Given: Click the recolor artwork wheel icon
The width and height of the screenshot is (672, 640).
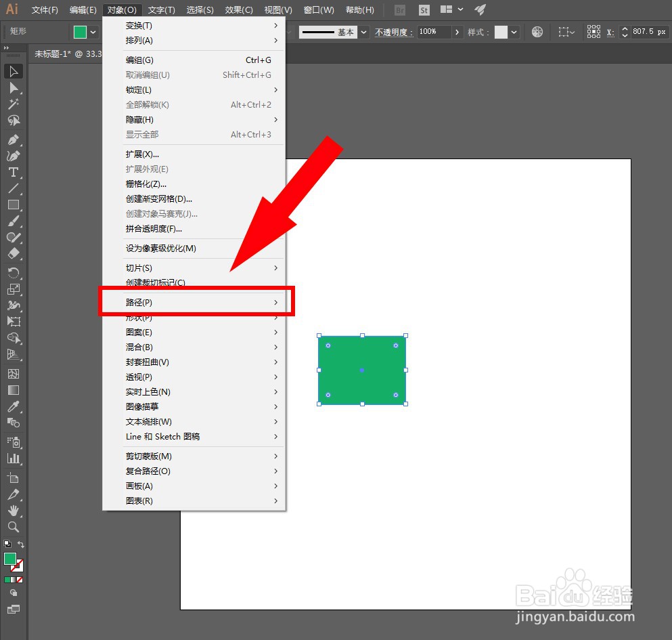Looking at the screenshot, I should pos(537,32).
